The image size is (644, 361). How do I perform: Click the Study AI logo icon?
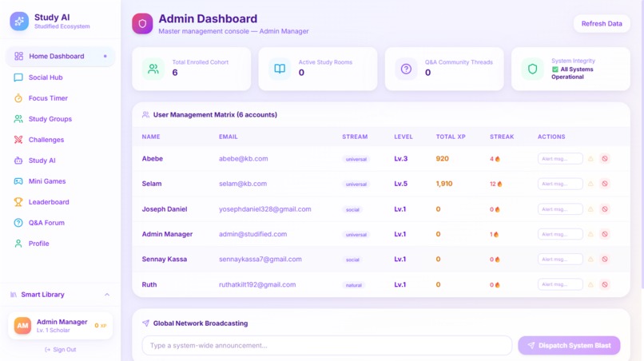click(19, 22)
